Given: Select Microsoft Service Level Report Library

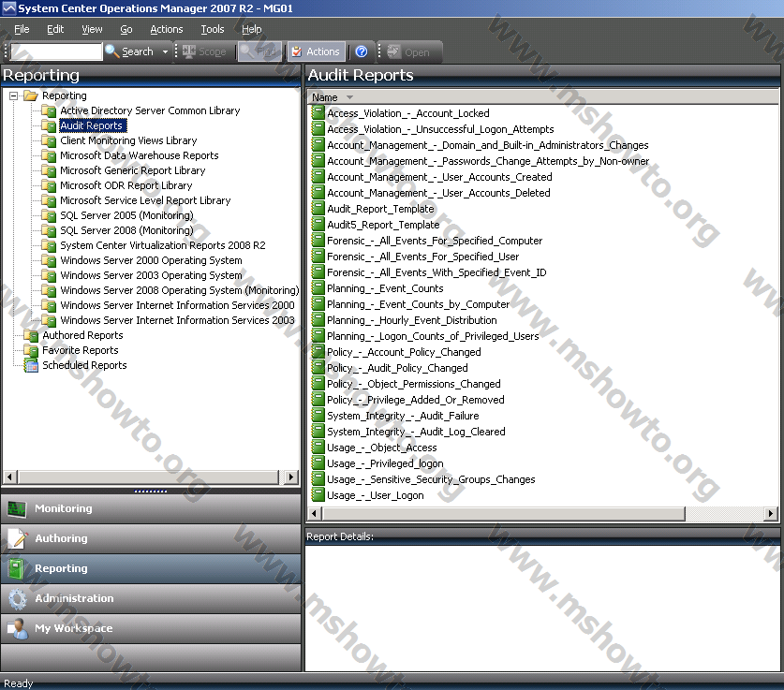Looking at the screenshot, I should point(145,200).
